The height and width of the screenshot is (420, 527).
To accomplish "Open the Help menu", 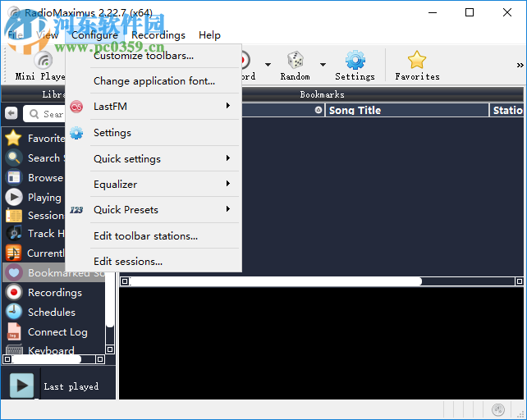I will pyautogui.click(x=209, y=35).
